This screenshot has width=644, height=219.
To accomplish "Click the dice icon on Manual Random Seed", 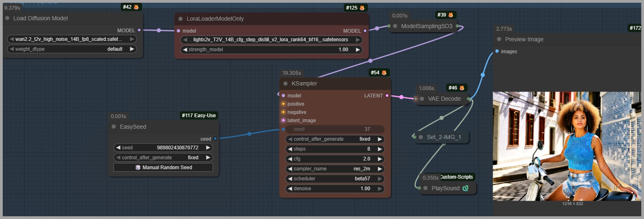I will click(x=138, y=167).
